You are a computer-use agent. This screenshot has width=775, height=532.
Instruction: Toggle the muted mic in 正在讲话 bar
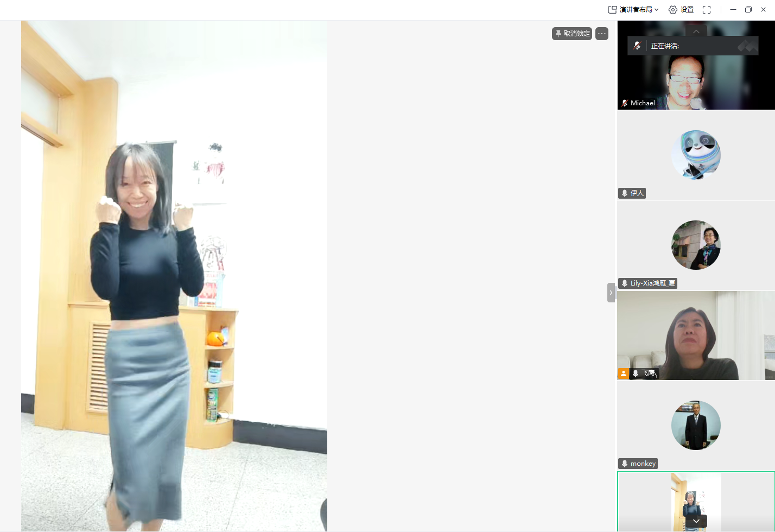(637, 46)
